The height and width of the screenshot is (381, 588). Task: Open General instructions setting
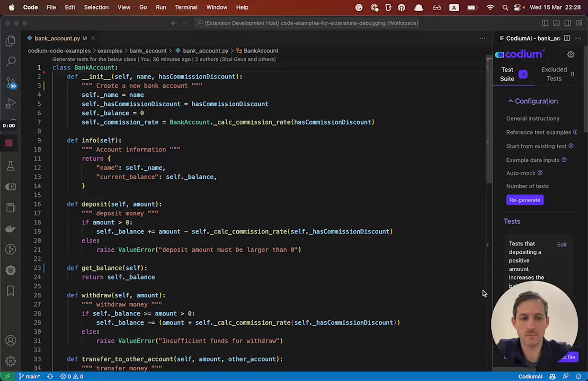point(532,119)
